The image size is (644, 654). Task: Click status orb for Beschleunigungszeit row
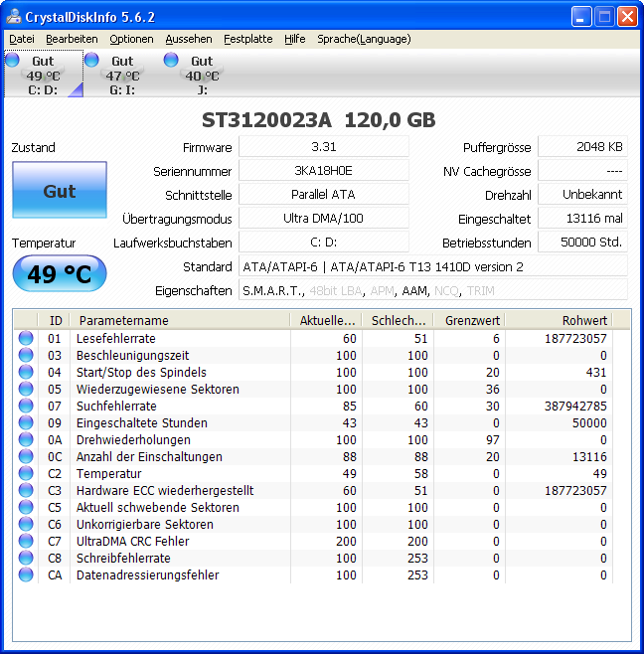[x=26, y=355]
